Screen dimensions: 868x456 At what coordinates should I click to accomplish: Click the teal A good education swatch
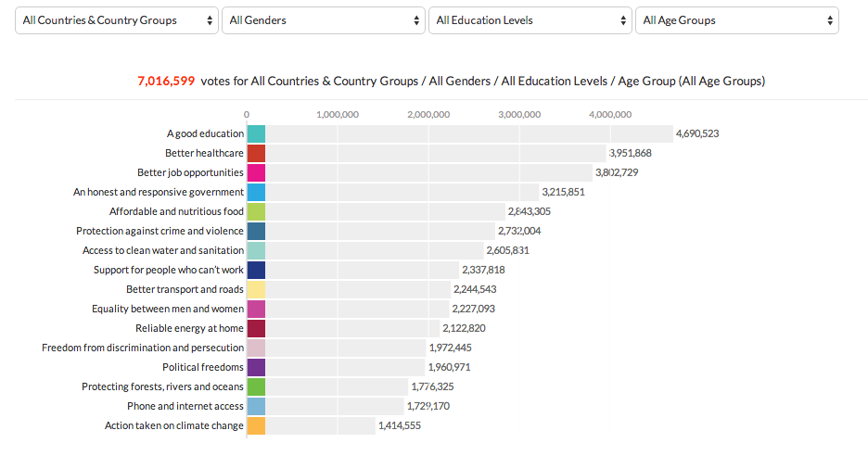[x=257, y=133]
